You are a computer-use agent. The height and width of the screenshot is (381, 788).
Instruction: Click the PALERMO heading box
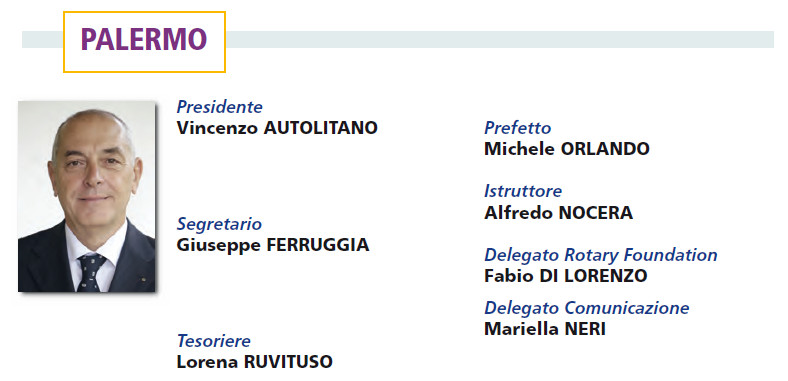(144, 42)
